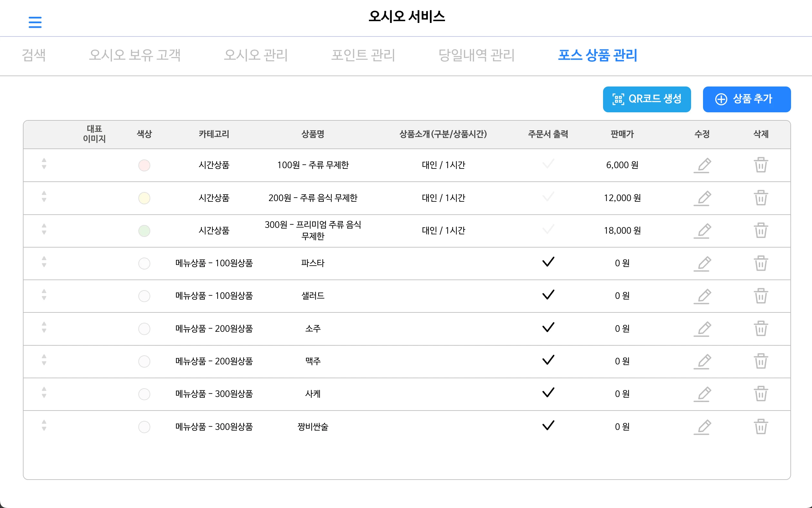Edit the 맥주 product row
812x508 pixels.
click(x=702, y=361)
